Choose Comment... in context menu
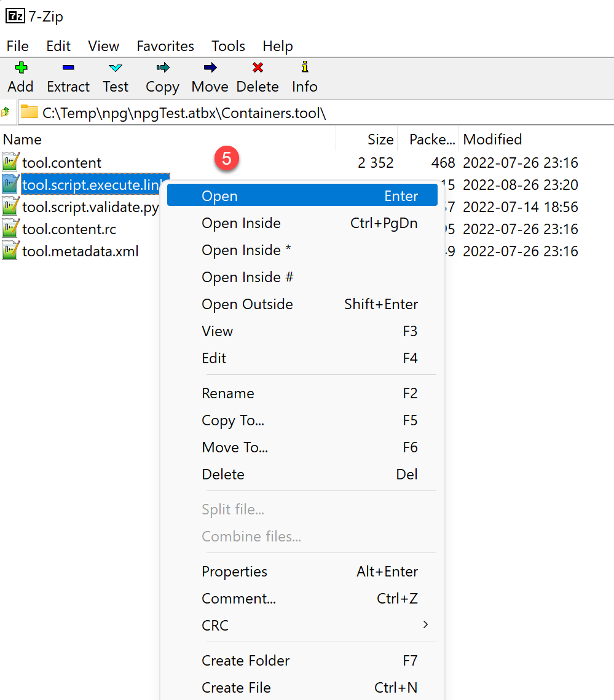This screenshot has width=614, height=700. pos(302,598)
